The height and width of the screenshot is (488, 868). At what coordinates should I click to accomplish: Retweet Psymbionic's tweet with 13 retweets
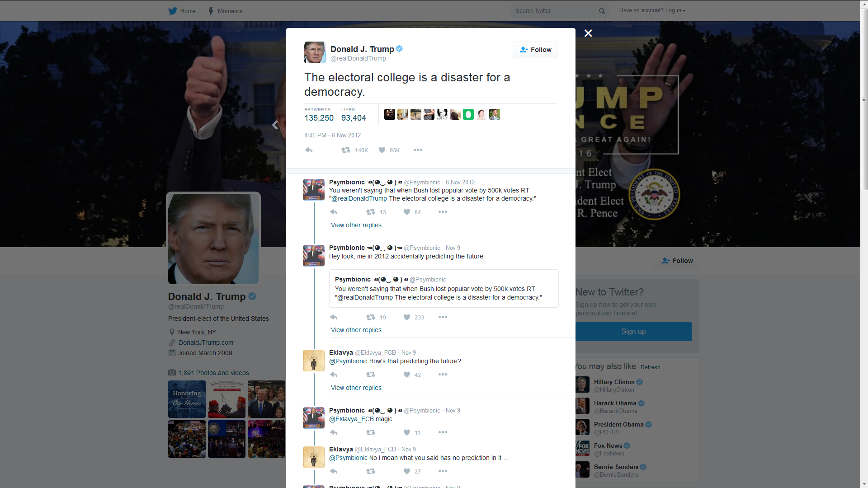pos(371,212)
